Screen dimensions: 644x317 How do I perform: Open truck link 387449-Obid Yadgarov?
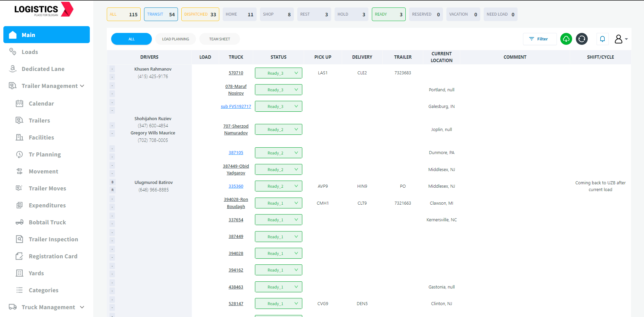(236, 169)
